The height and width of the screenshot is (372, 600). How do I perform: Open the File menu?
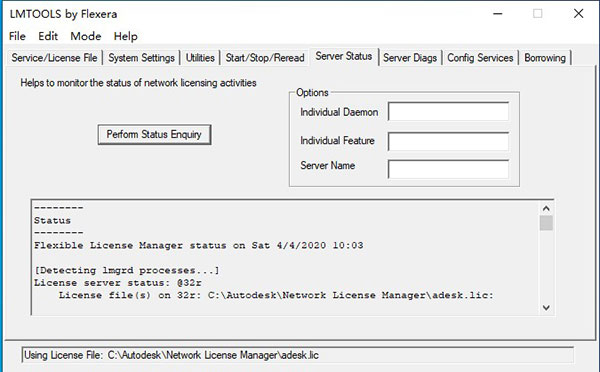(17, 36)
